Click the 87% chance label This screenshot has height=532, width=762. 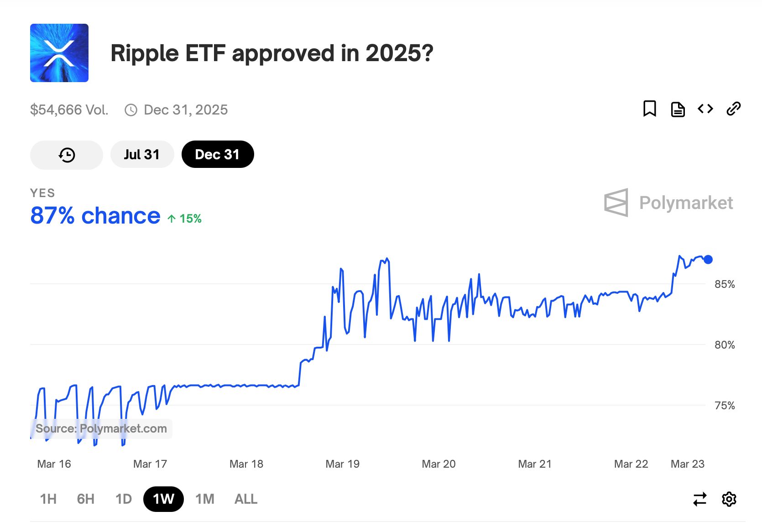(94, 215)
